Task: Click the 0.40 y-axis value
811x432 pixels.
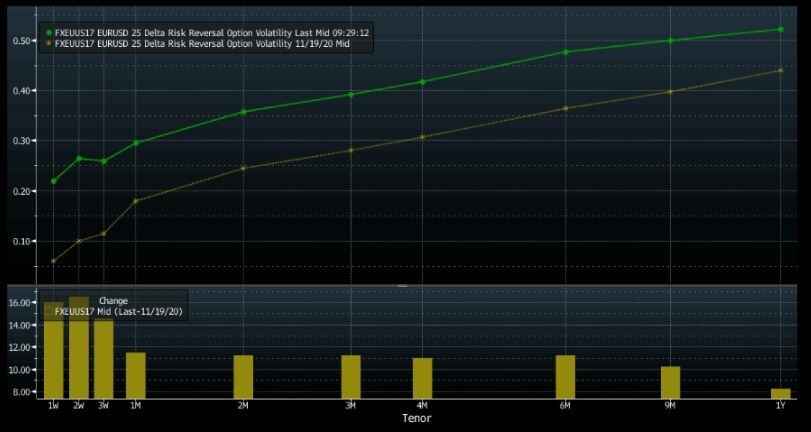Action: point(23,91)
